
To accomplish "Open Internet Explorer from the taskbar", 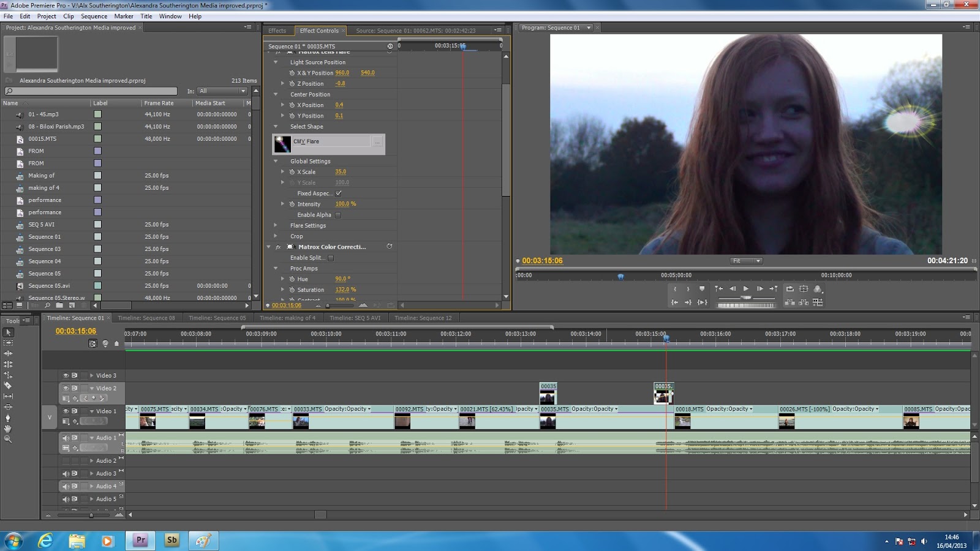I will point(45,540).
